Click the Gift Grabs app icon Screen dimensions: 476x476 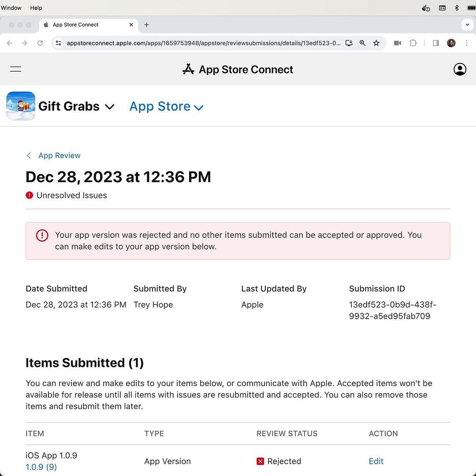click(21, 106)
